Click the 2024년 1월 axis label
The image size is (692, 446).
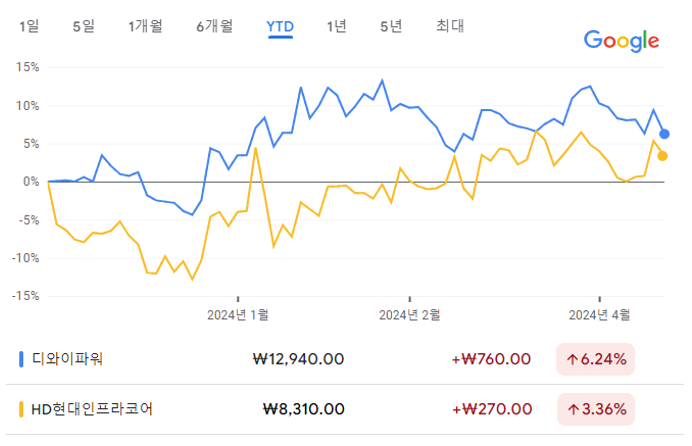pyautogui.click(x=238, y=315)
